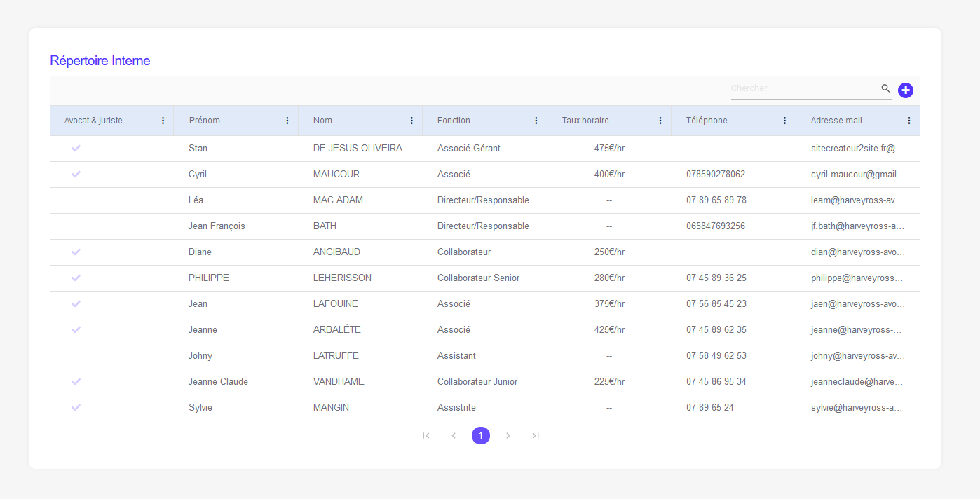Click the blue plus add-entry button
This screenshot has width=980, height=499.
[906, 90]
